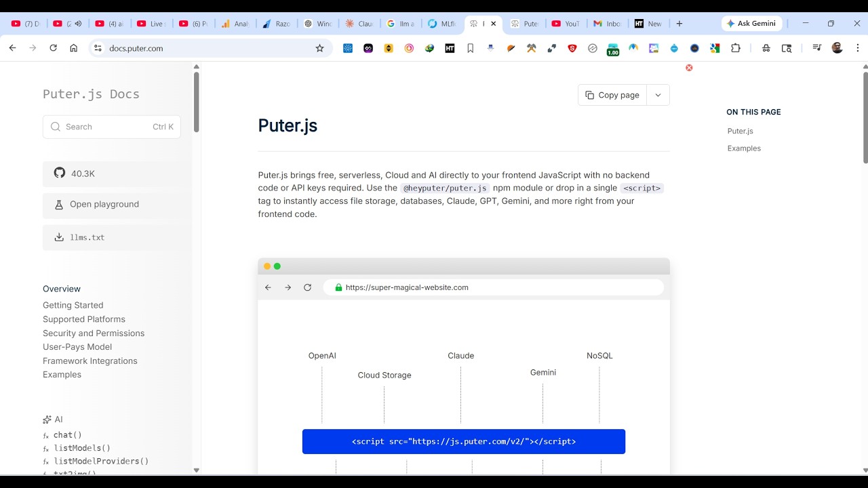Open listModelProviders() function docs
Image resolution: width=868 pixels, height=488 pixels.
coord(100,461)
